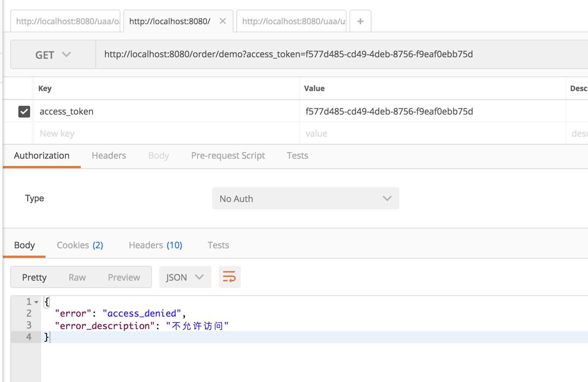The image size is (588, 382).
Task: Close the active localhost:8080 request tab
Action: [x=222, y=21]
